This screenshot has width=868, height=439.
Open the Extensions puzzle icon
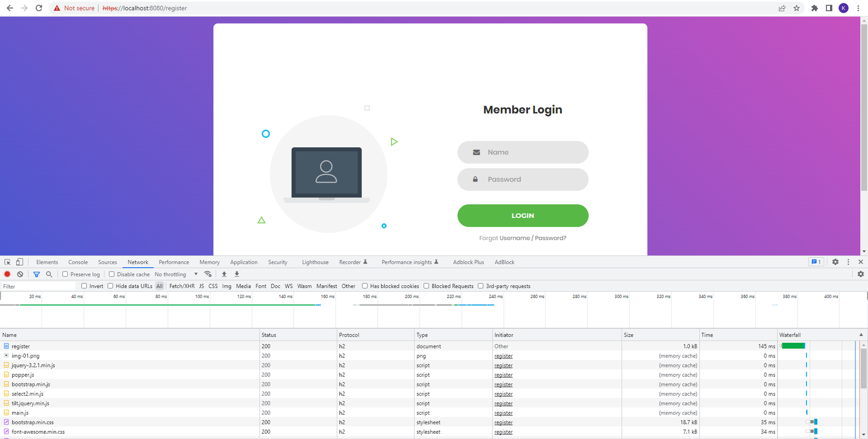point(814,8)
